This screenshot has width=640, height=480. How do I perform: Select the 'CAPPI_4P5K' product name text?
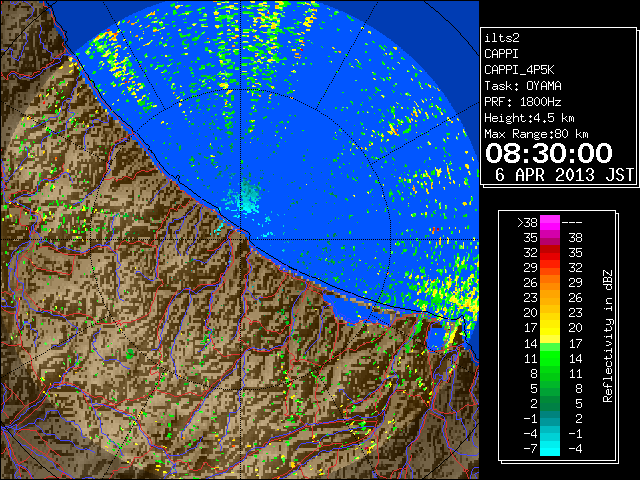(519, 70)
